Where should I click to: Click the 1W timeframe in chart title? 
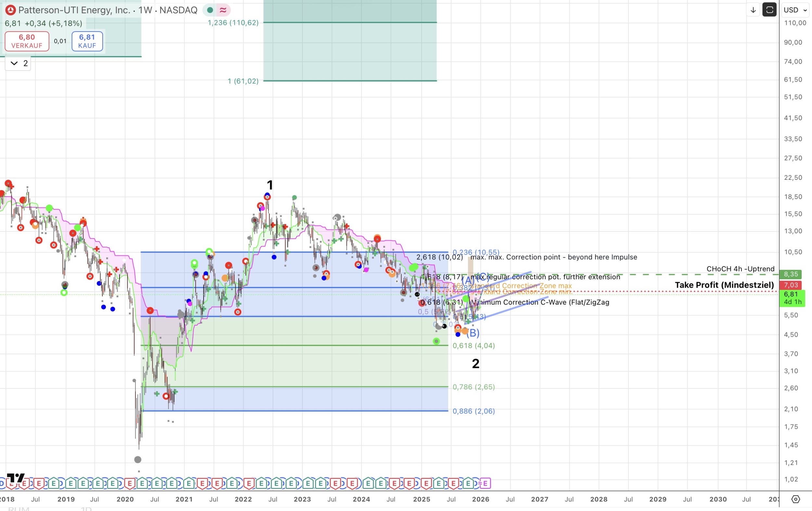[x=145, y=10]
